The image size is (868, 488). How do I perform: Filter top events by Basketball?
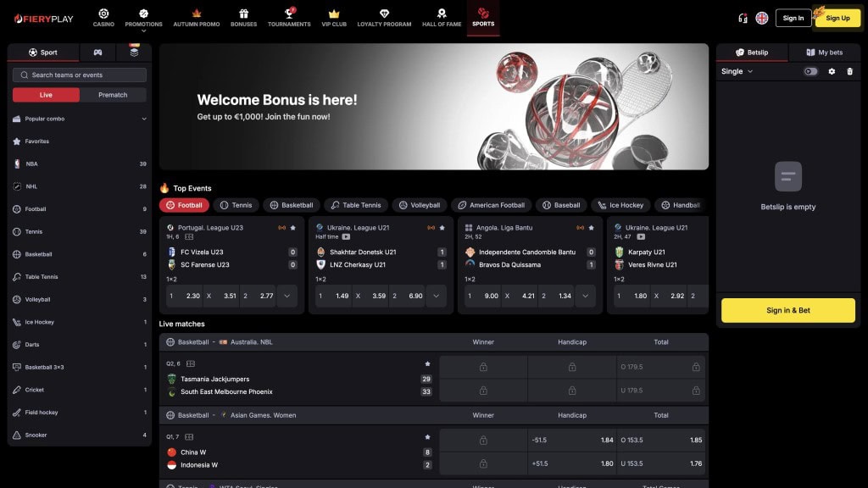click(292, 205)
